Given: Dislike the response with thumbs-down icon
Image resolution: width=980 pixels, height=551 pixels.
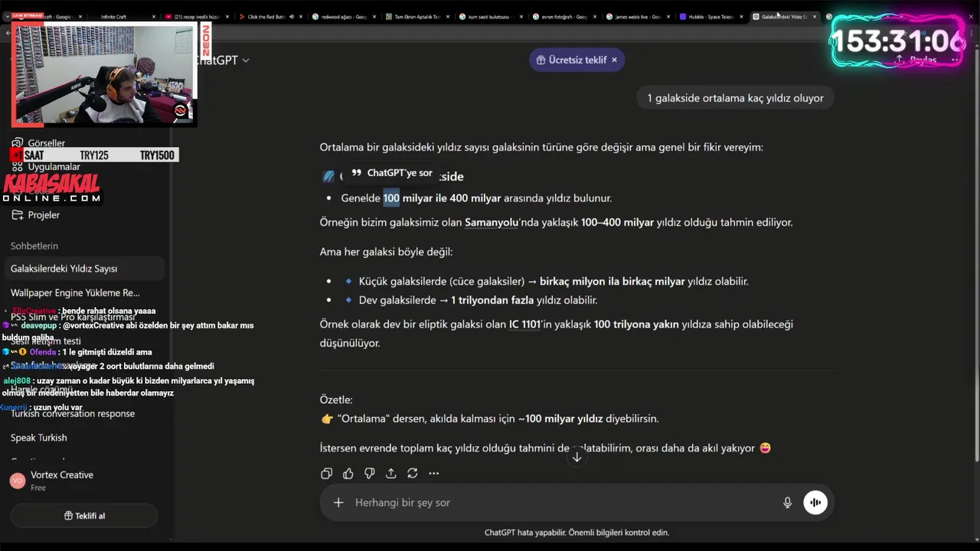Looking at the screenshot, I should (x=370, y=474).
